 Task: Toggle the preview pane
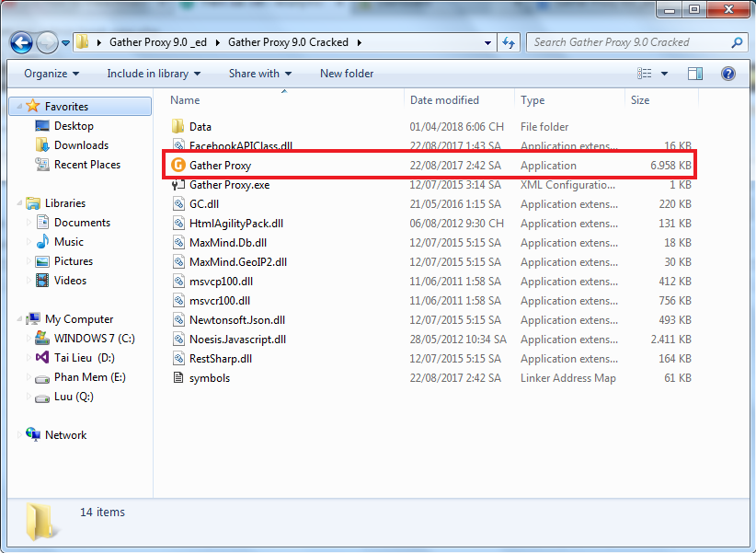point(694,74)
